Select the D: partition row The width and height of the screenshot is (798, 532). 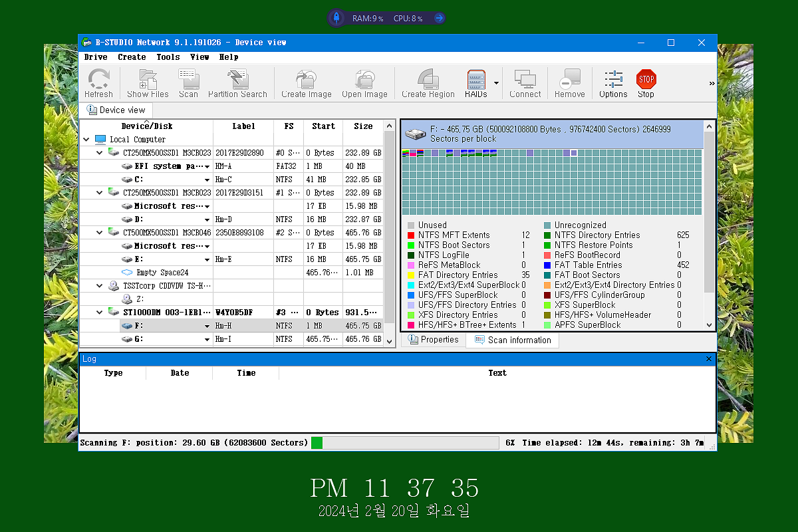pos(231,219)
